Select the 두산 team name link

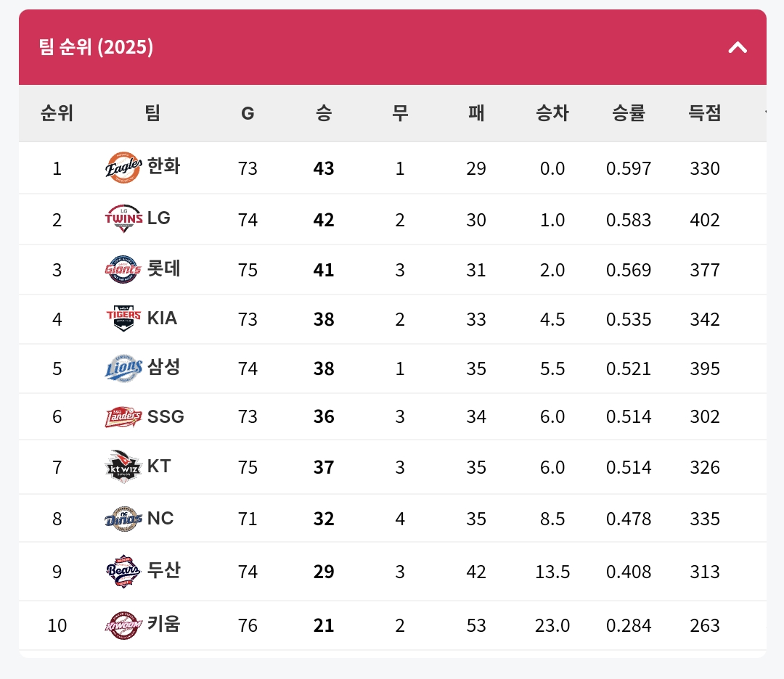tap(163, 569)
